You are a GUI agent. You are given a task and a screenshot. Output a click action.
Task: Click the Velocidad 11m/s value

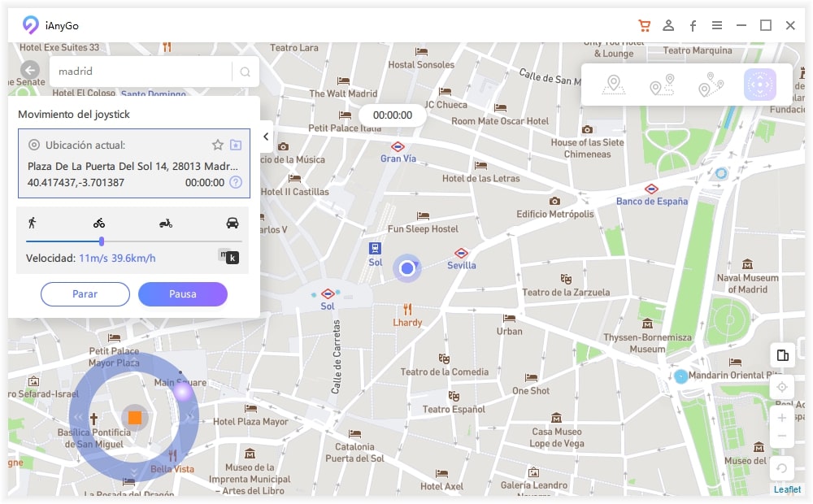coord(117,259)
